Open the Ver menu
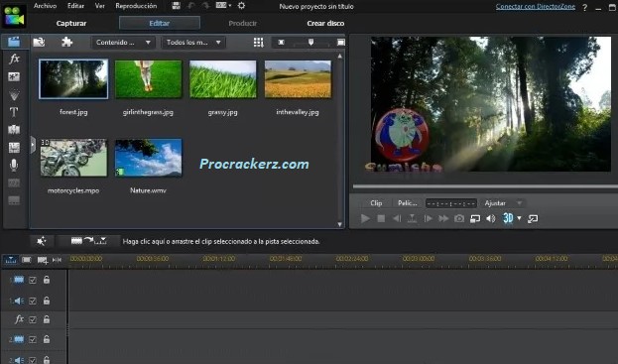Viewport: 618px width, 364px height. coord(100,6)
